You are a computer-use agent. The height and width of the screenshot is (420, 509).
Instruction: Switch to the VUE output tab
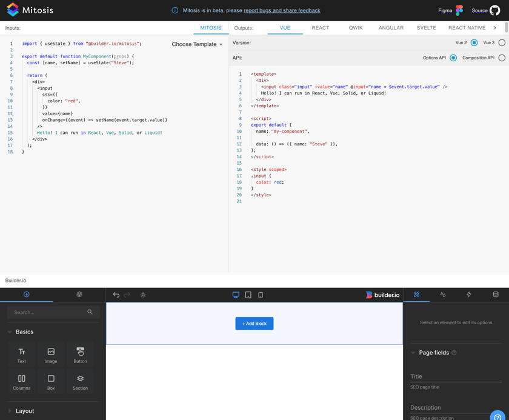pos(285,28)
